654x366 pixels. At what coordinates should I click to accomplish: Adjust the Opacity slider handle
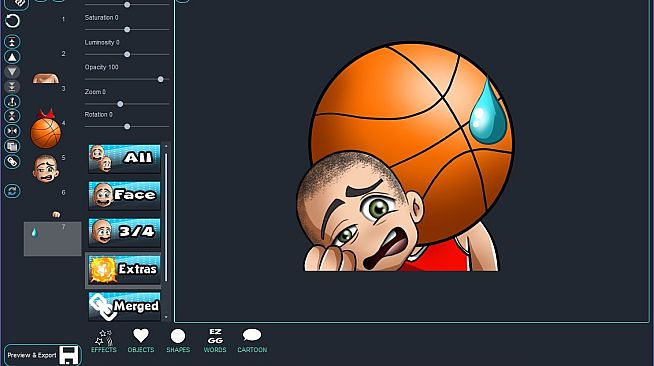point(161,79)
